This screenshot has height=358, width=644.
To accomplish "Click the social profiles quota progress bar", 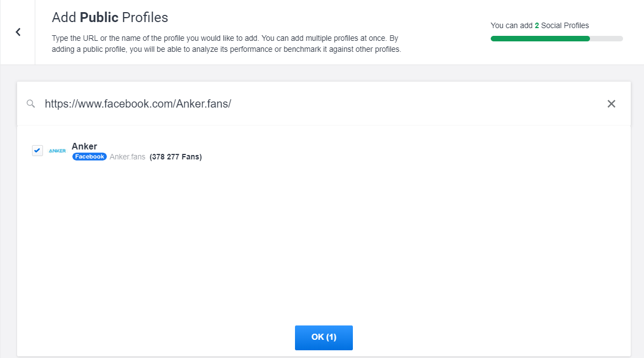I will (x=556, y=39).
